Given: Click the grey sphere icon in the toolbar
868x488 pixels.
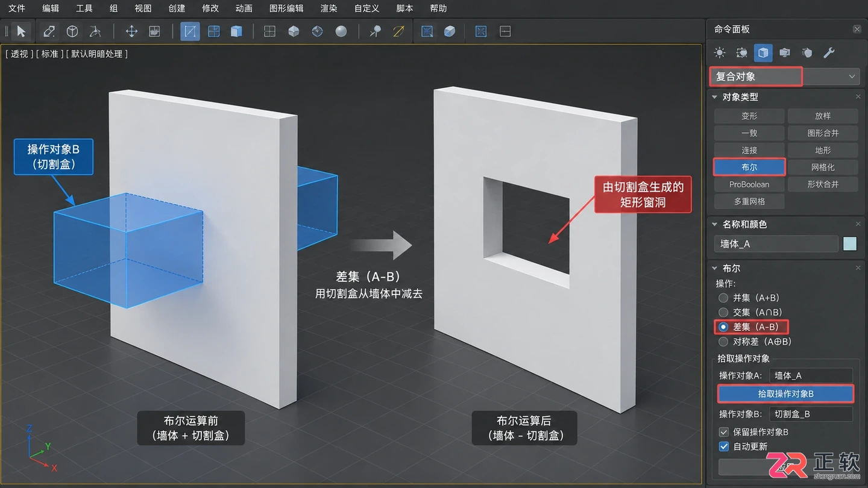Looking at the screenshot, I should [x=341, y=31].
